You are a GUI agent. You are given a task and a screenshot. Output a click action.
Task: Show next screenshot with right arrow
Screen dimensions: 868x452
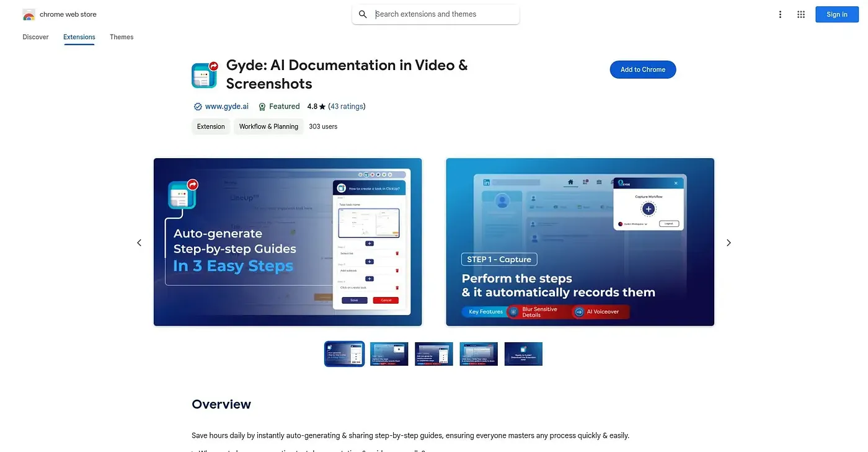[728, 242]
